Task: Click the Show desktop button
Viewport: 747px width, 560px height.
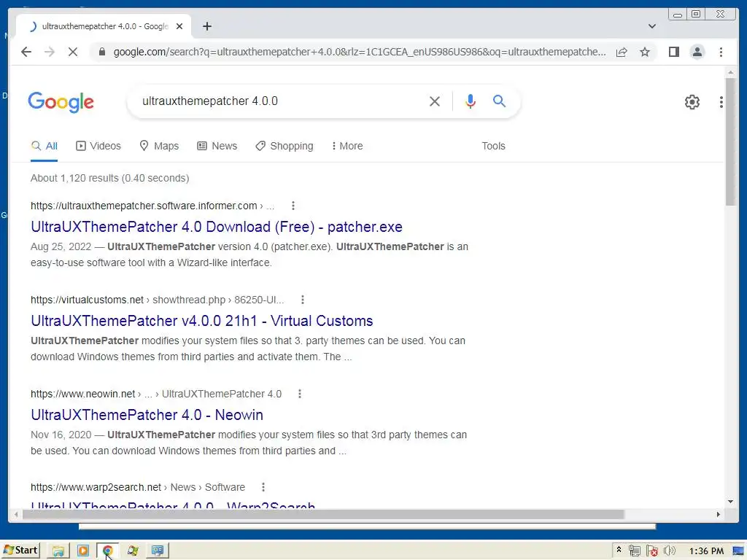Action: point(739,551)
